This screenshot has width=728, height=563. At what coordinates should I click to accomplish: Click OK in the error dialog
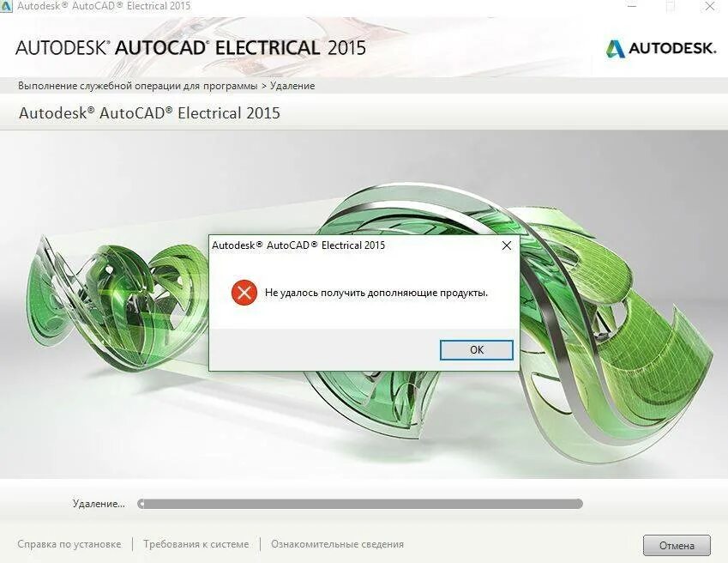tap(477, 350)
